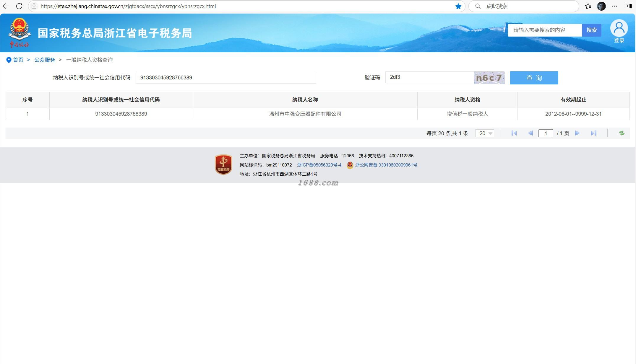Expand the 20 rows-per-page dropdown

coord(485,133)
